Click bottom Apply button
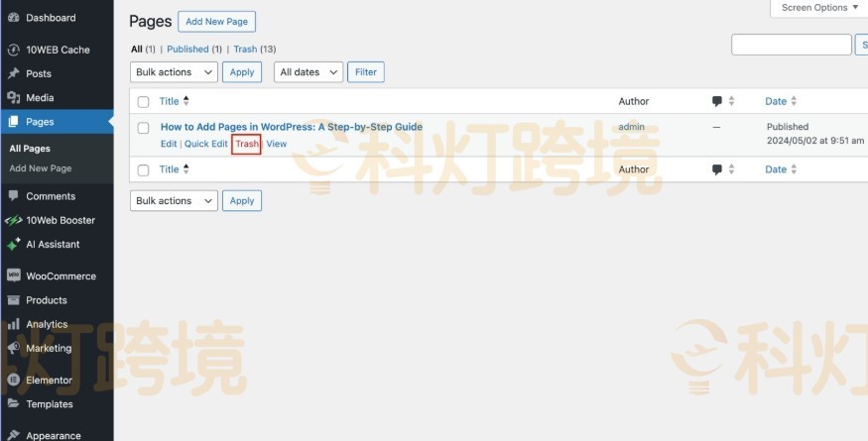Viewport: 868px width, 441px height. [x=242, y=201]
